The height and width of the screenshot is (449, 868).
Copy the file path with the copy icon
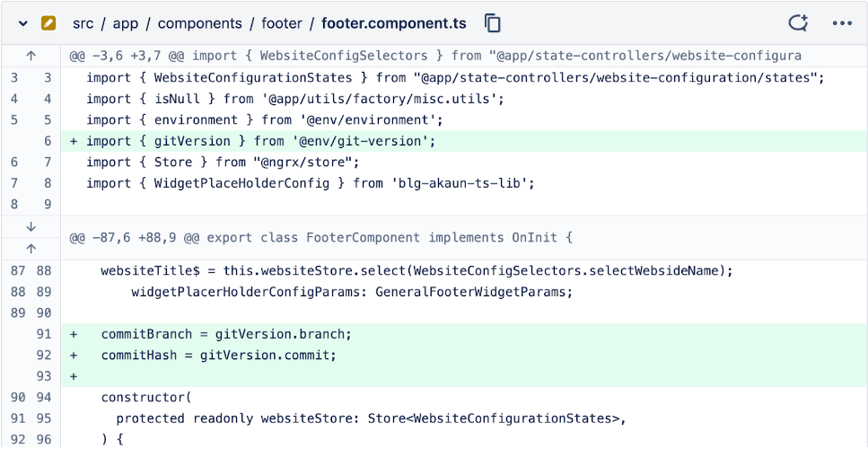[x=492, y=23]
